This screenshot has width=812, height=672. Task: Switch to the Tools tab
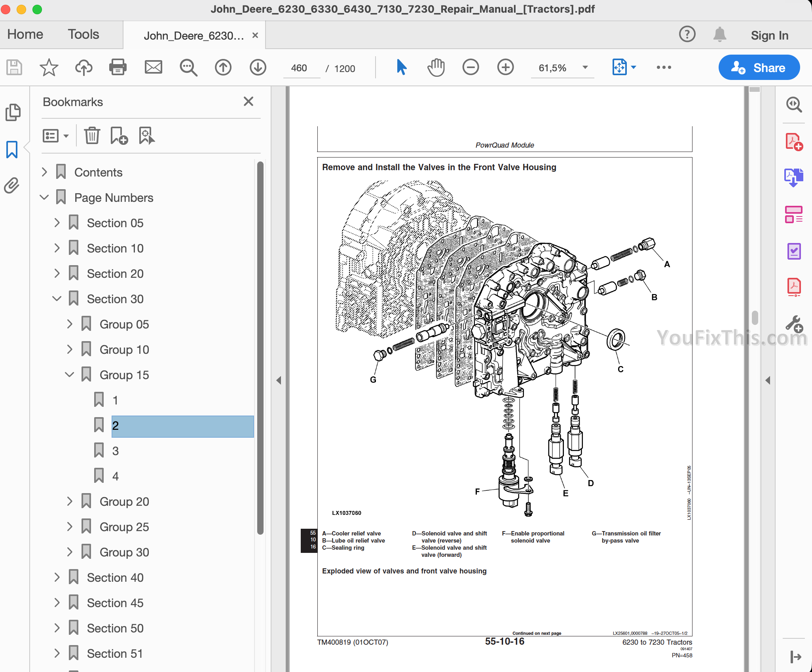tap(83, 34)
